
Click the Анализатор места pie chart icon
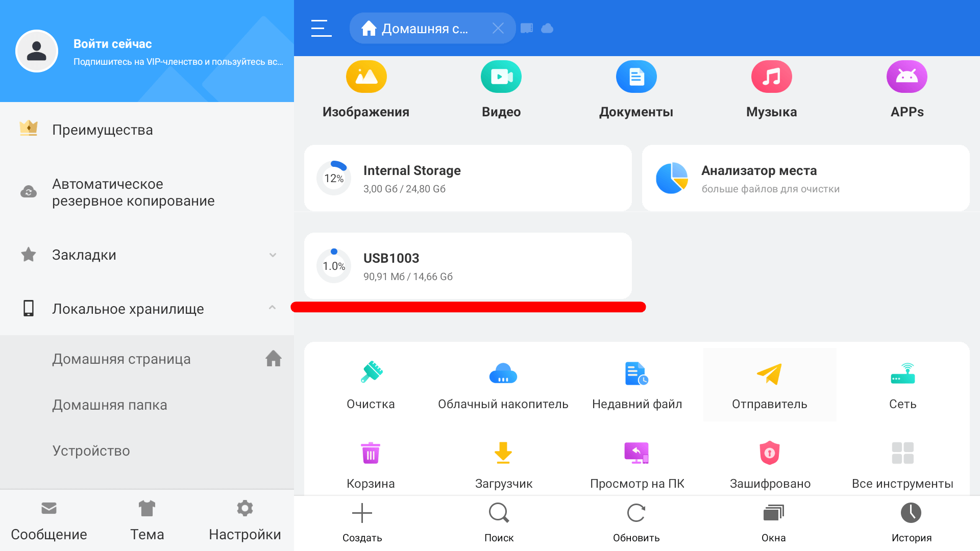tap(672, 178)
